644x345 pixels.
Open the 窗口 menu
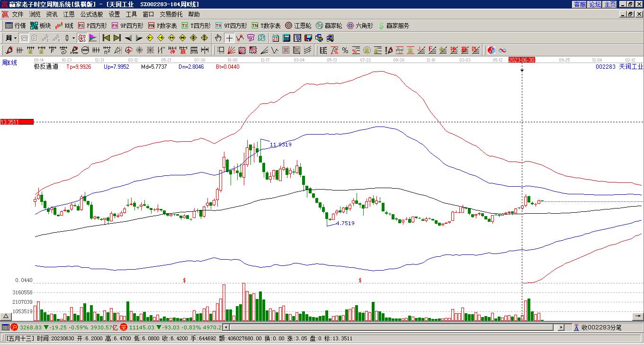point(148,15)
